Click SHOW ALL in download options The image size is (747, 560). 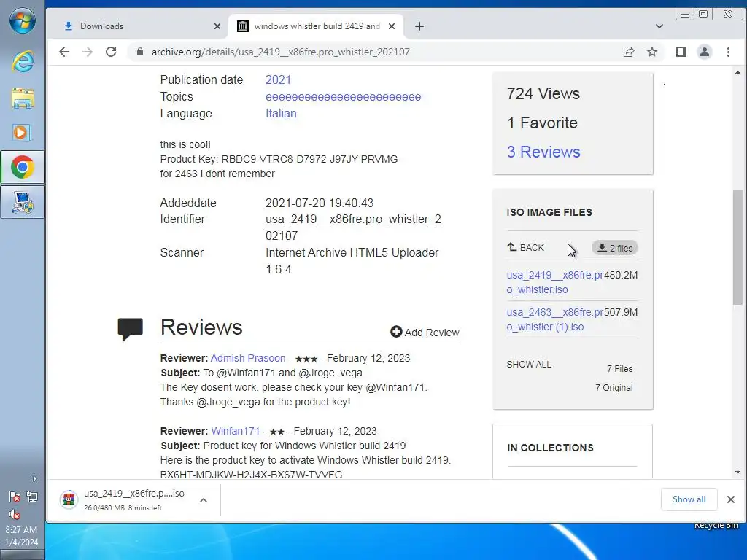coord(529,365)
